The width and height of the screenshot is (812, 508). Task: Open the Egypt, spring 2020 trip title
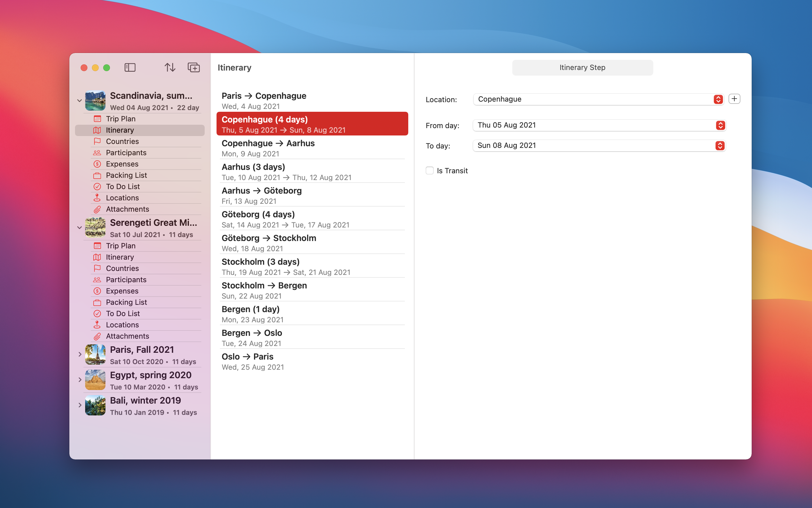coord(151,375)
